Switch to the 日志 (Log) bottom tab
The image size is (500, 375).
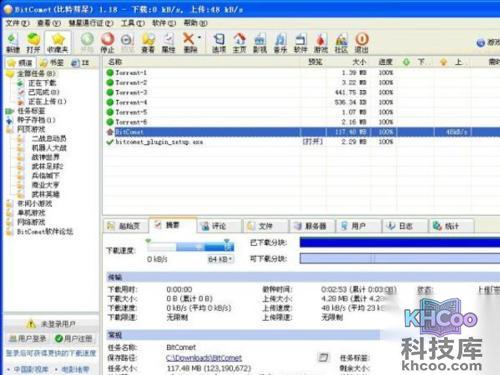click(x=405, y=226)
